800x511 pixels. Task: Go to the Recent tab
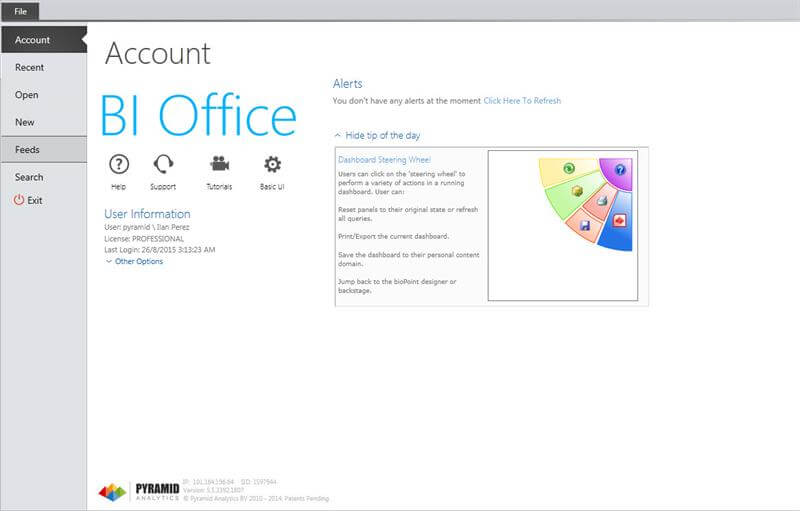(x=44, y=67)
